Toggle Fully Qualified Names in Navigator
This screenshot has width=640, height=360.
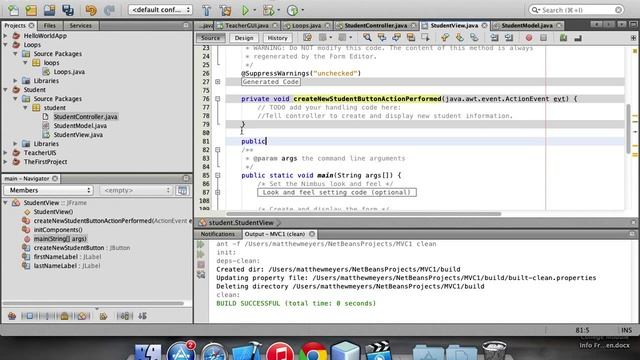click(103, 316)
